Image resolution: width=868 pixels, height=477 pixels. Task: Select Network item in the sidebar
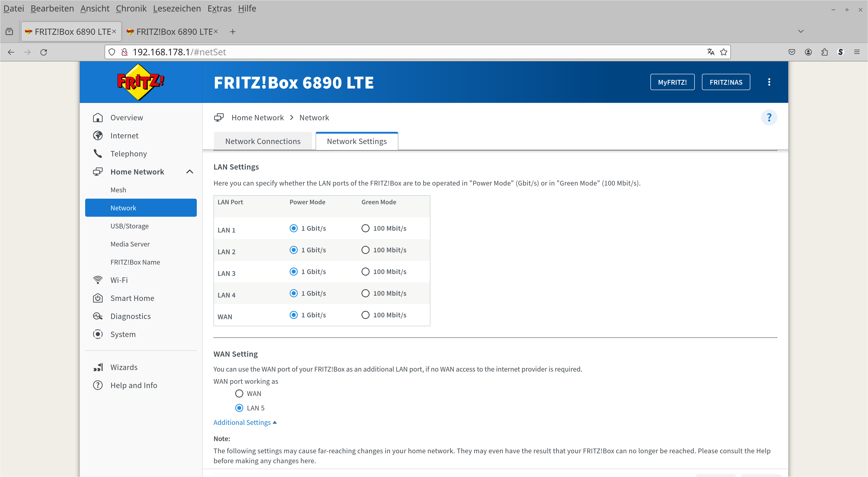(x=141, y=208)
